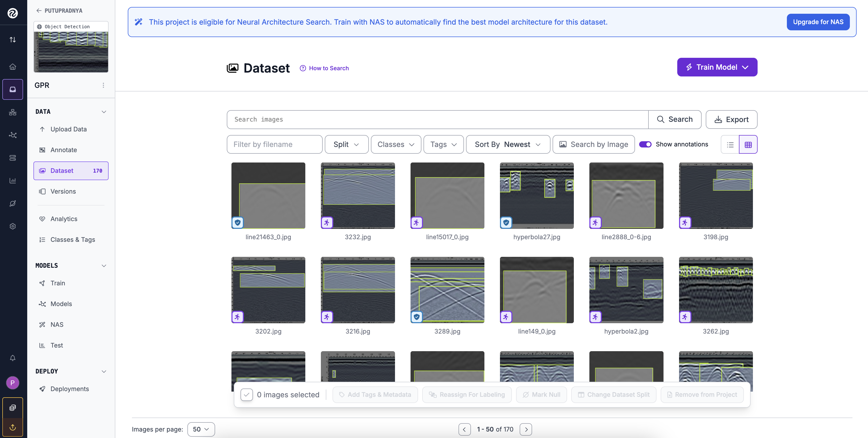Collapse the MODELS sidebar section
The height and width of the screenshot is (438, 868).
(104, 266)
